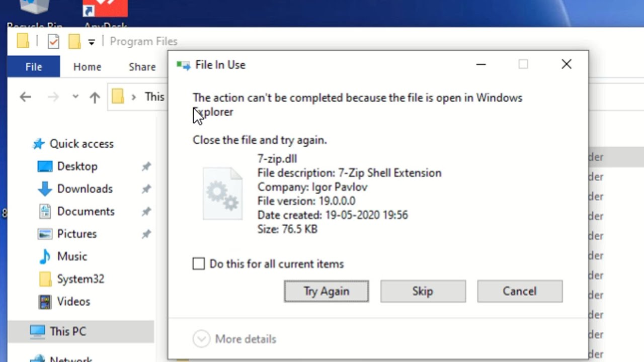Click the Properties checkmark toolbar icon
644x362 pixels.
(x=53, y=41)
